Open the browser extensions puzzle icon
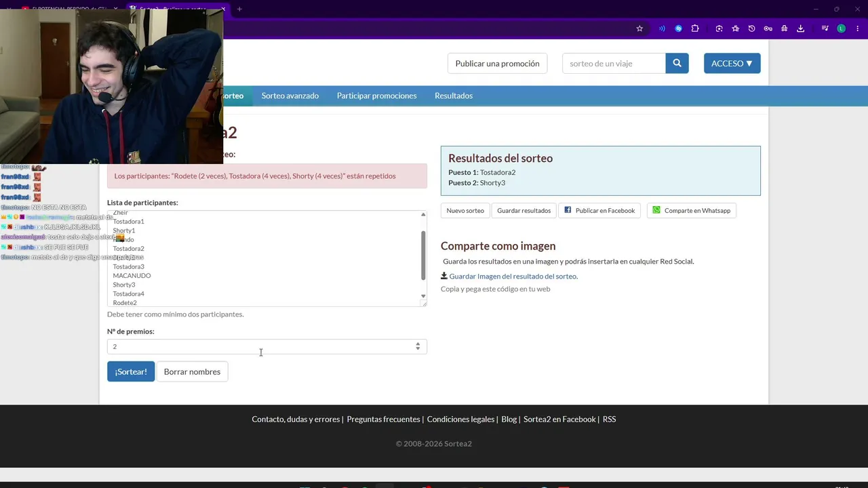The height and width of the screenshot is (488, 868). (695, 28)
